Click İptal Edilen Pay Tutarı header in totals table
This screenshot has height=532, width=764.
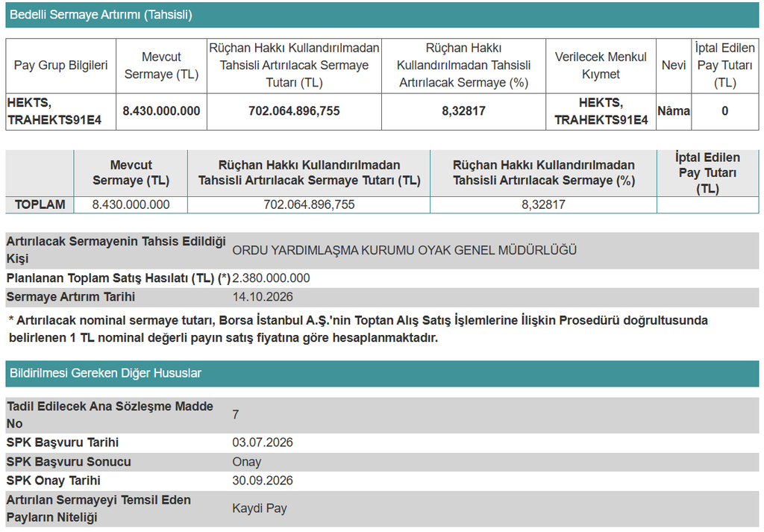point(707,173)
